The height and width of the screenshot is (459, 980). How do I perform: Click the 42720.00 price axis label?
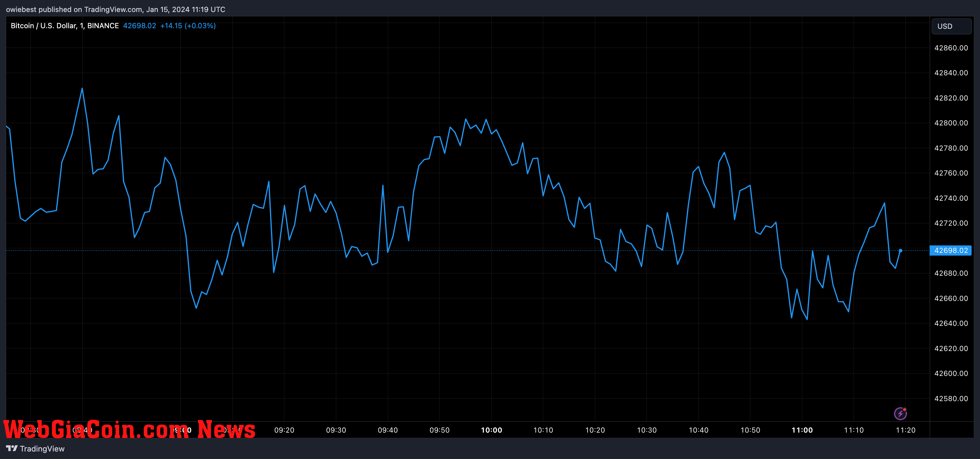click(x=951, y=223)
